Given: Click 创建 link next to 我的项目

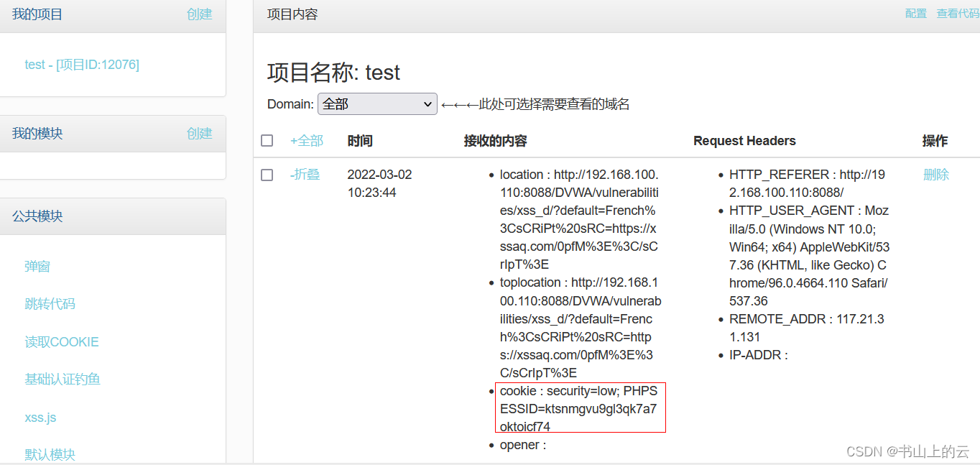Looking at the screenshot, I should point(200,14).
